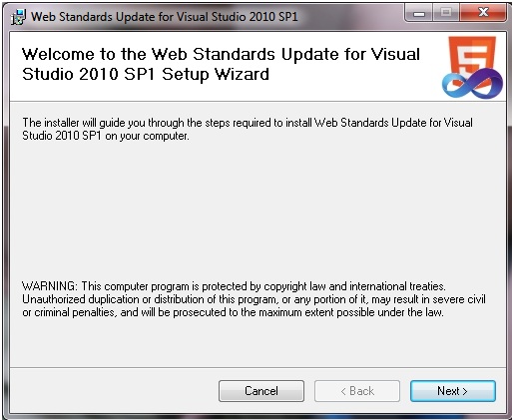The height and width of the screenshot is (420, 512).
Task: Click the 'Studio 2010 SP1 on your computer' text
Action: (106, 136)
